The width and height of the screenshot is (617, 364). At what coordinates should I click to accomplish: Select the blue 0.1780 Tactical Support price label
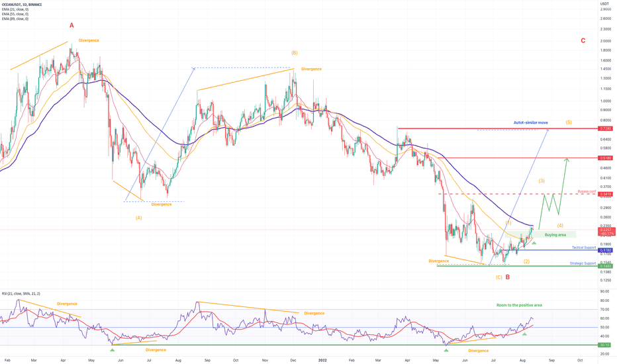click(606, 250)
